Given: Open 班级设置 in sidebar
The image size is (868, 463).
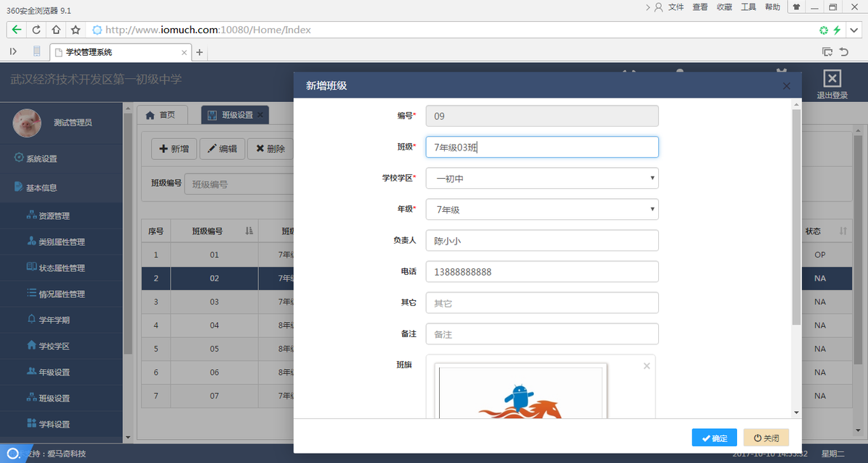Looking at the screenshot, I should 61,398.
